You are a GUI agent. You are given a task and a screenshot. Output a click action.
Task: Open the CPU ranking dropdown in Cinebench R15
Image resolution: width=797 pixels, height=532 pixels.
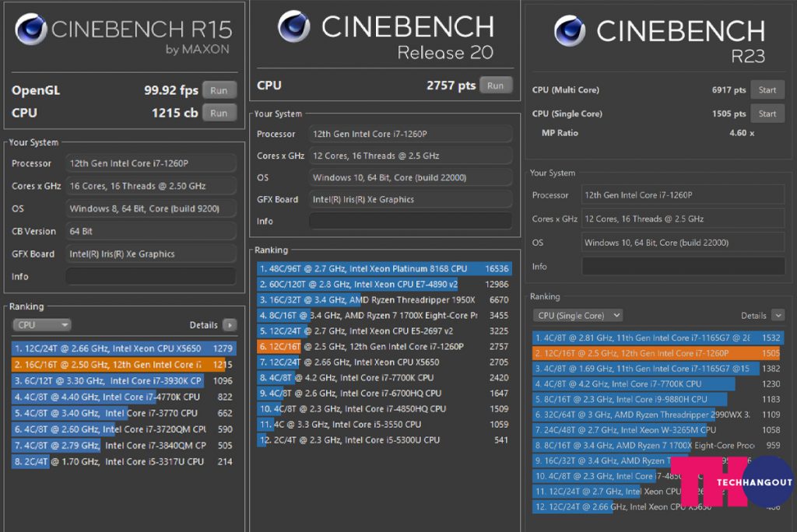(x=42, y=324)
